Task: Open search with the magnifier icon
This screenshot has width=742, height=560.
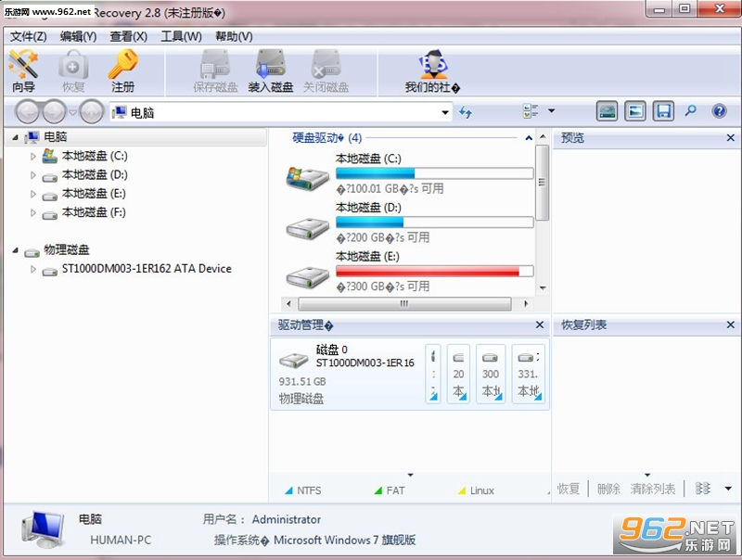Action: point(691,111)
